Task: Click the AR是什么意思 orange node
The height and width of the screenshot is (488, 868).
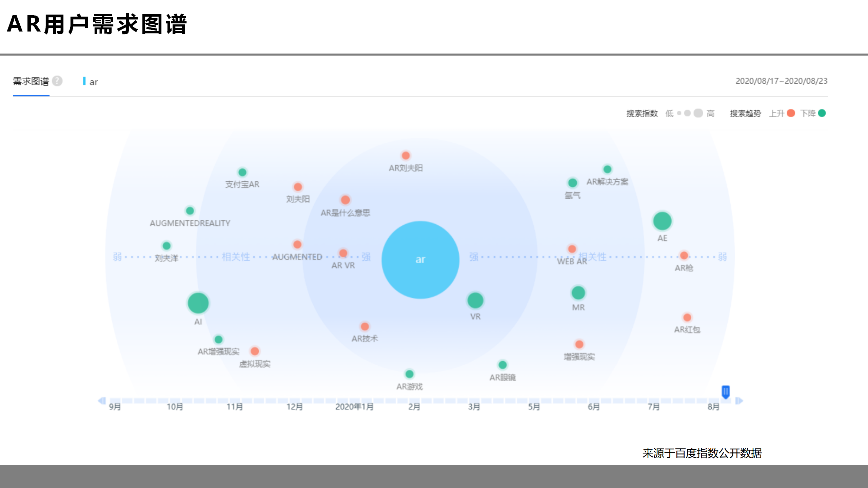Action: [x=346, y=200]
